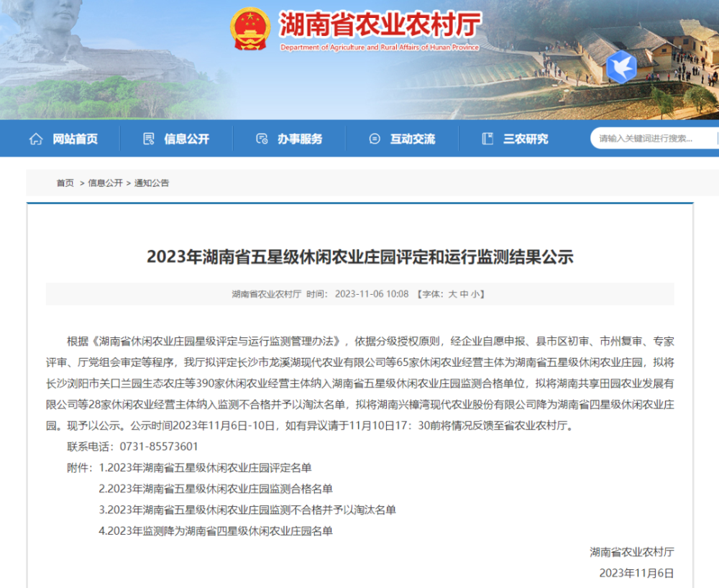Image resolution: width=719 pixels, height=588 pixels.
Task: Open attachment 2, the 监测合格名单
Action: (x=216, y=489)
